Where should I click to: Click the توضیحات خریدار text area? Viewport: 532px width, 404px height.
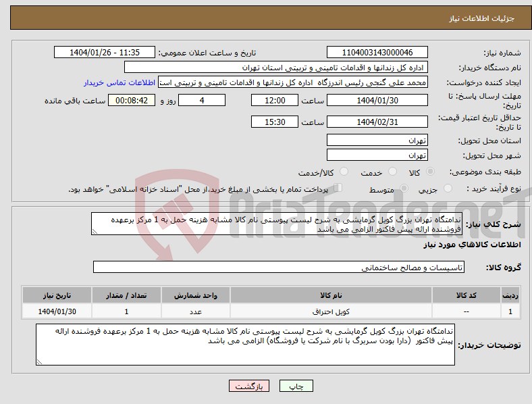(x=245, y=345)
